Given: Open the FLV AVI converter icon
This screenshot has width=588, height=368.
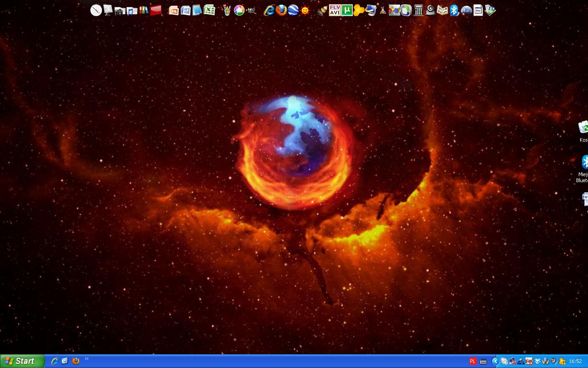Looking at the screenshot, I should pyautogui.click(x=335, y=10).
